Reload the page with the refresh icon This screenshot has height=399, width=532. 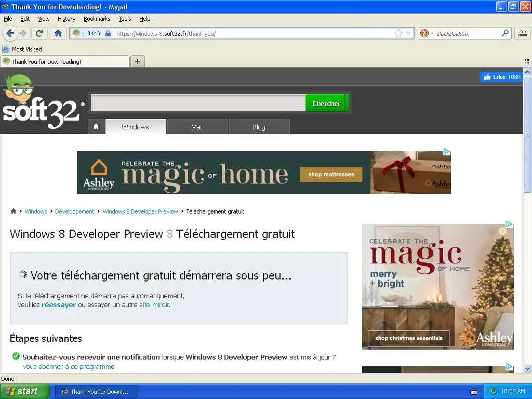pyautogui.click(x=39, y=33)
